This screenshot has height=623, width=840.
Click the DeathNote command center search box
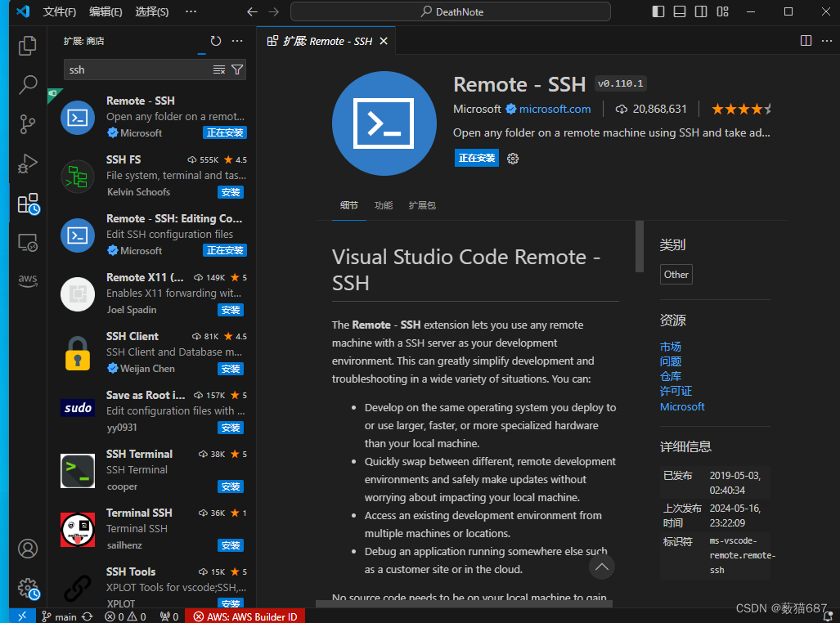click(451, 11)
